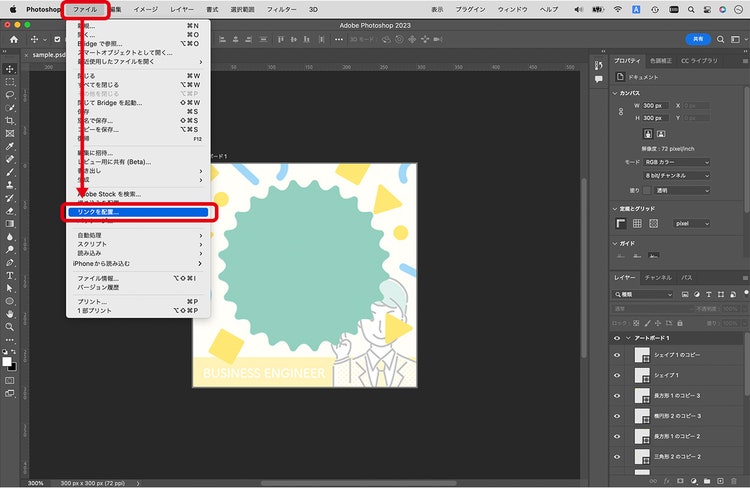Hide the 長方形 1 のコピー 2 layer
The width and height of the screenshot is (750, 488).
(617, 436)
